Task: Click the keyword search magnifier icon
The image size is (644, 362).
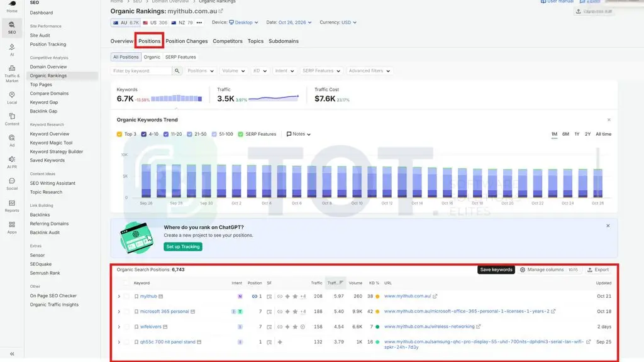Action: tap(177, 71)
